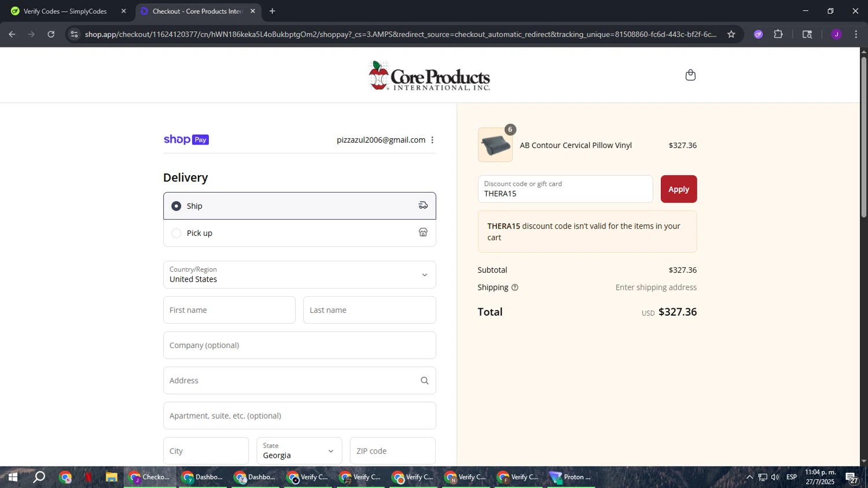Select the Ship delivery option

(x=300, y=206)
